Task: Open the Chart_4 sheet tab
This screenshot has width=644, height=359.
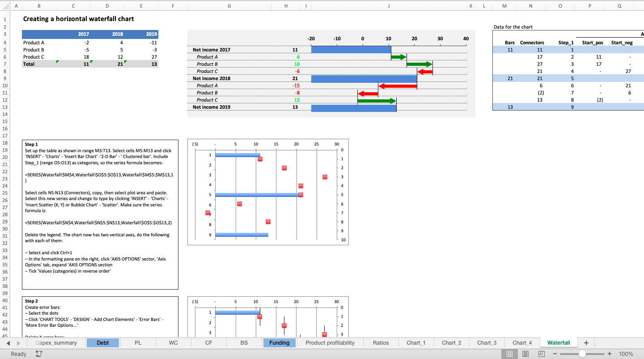Action: [522, 343]
